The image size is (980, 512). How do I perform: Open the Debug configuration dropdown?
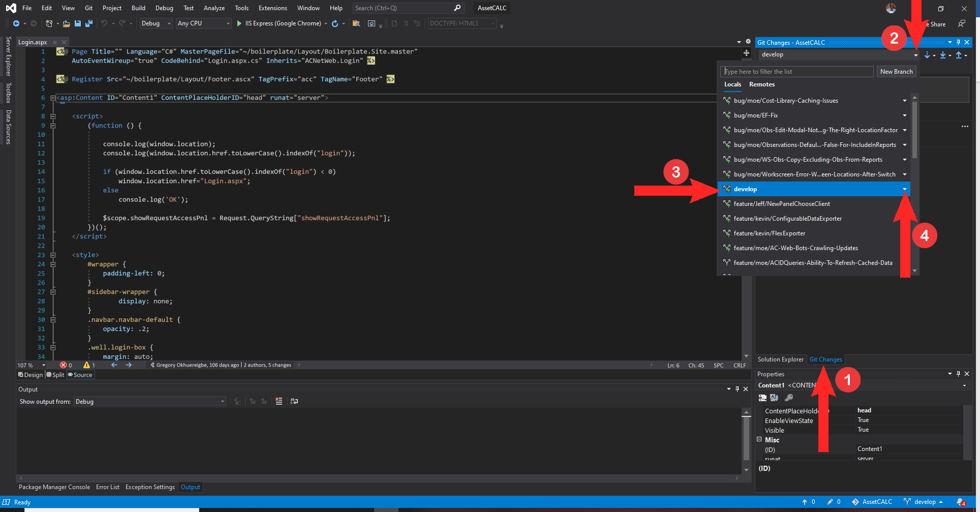tap(156, 23)
